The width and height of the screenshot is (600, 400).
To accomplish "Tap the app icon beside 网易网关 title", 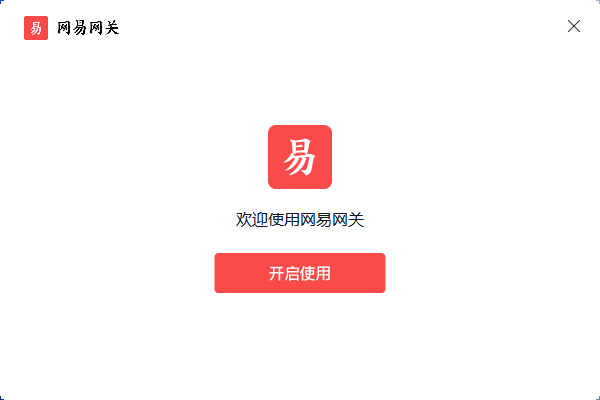I will 36,28.
